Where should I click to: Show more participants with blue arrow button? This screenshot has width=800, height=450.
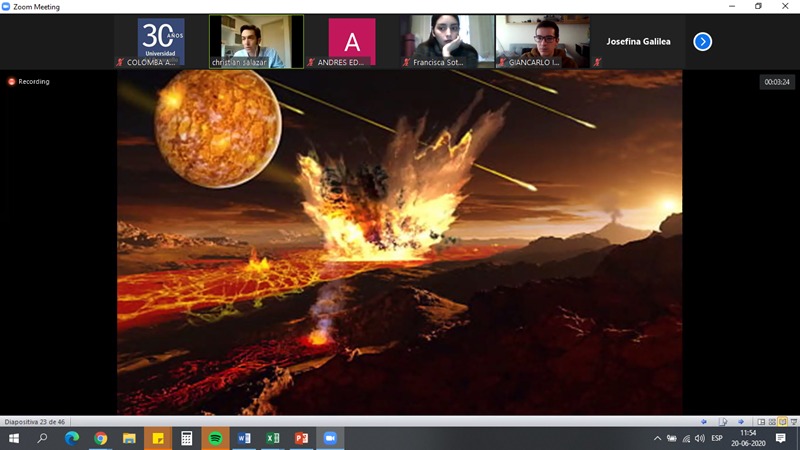[703, 42]
